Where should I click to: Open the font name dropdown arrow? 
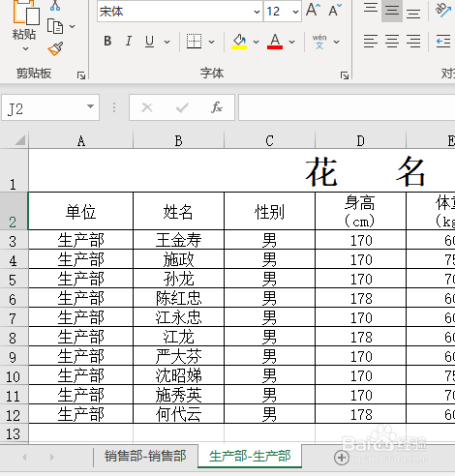[257, 12]
